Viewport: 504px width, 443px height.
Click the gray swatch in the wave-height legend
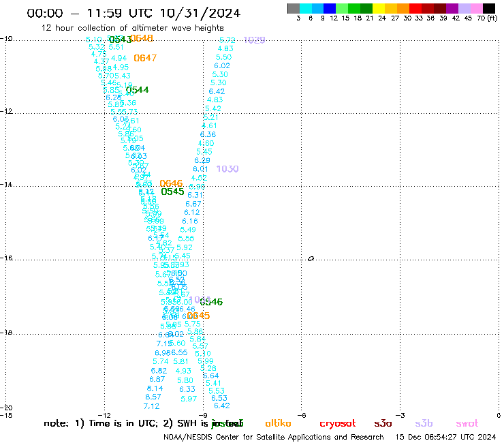click(294, 8)
